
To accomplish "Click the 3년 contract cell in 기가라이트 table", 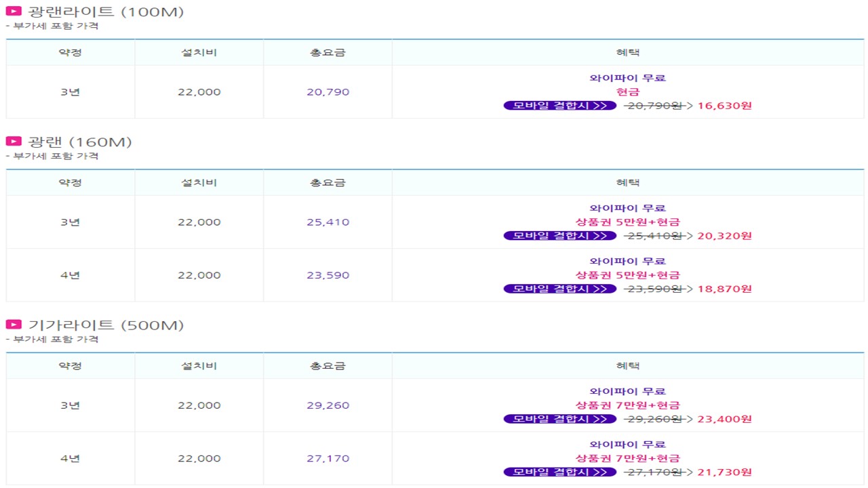I will point(71,405).
